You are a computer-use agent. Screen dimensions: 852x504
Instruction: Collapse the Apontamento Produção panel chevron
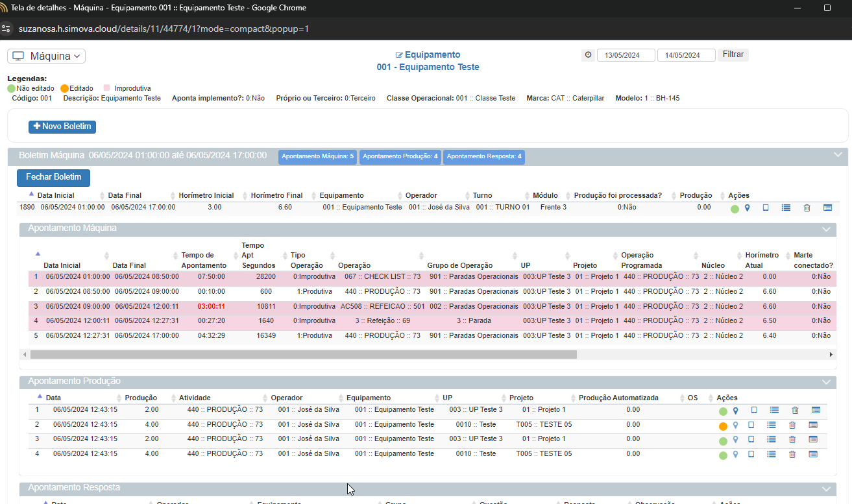(x=826, y=382)
